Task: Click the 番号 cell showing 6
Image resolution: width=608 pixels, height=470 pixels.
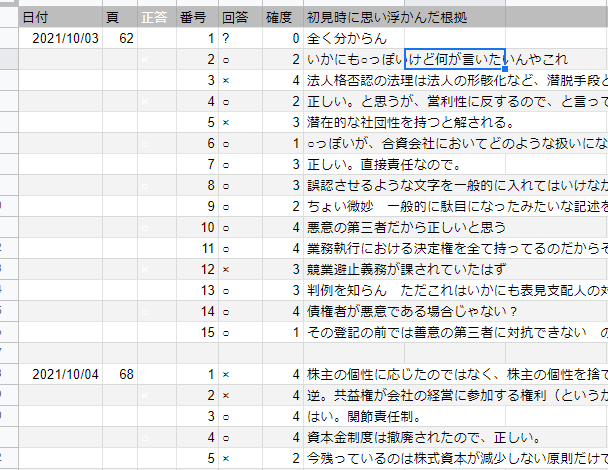Action: 197,143
